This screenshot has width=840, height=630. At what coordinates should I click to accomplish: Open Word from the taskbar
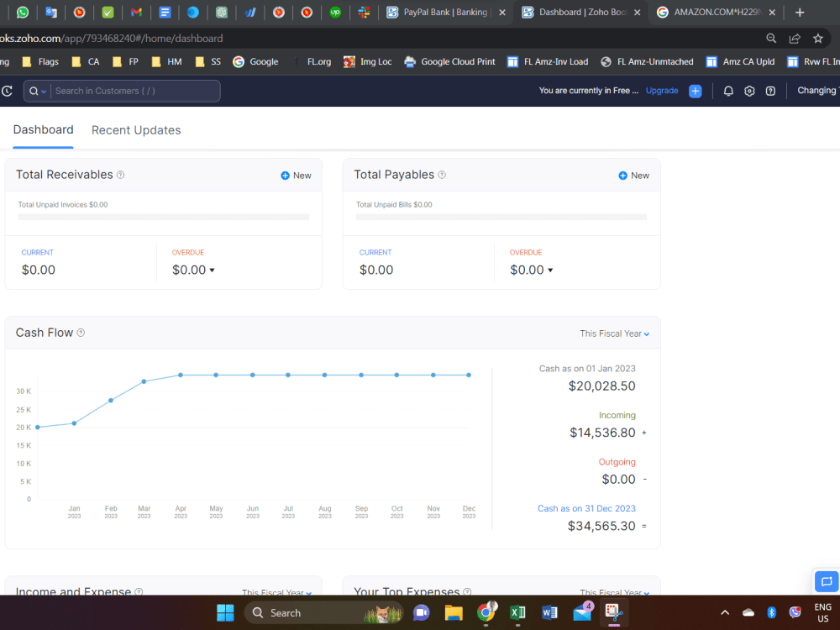click(549, 612)
